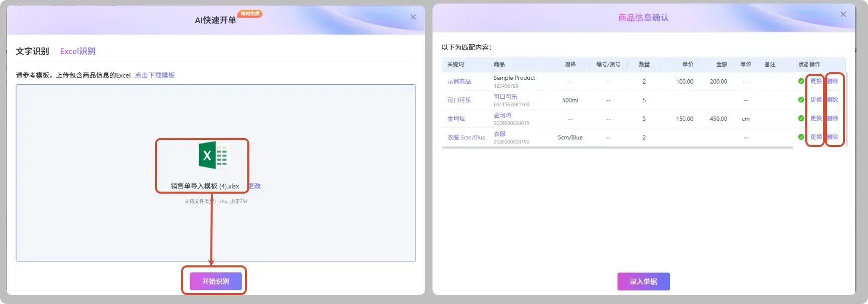Viewport: 868px width, 304px height.
Task: Click the 单价 column header
Action: click(688, 65)
